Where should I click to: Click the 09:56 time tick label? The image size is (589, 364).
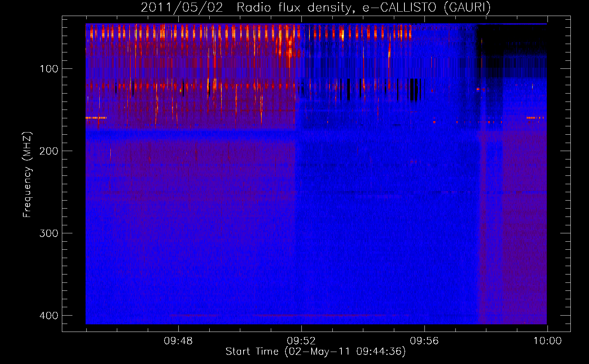(424, 341)
